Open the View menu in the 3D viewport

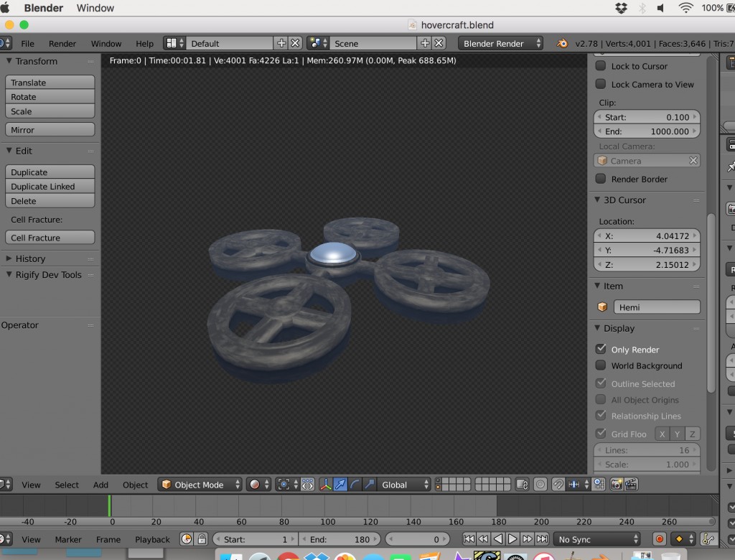point(31,485)
